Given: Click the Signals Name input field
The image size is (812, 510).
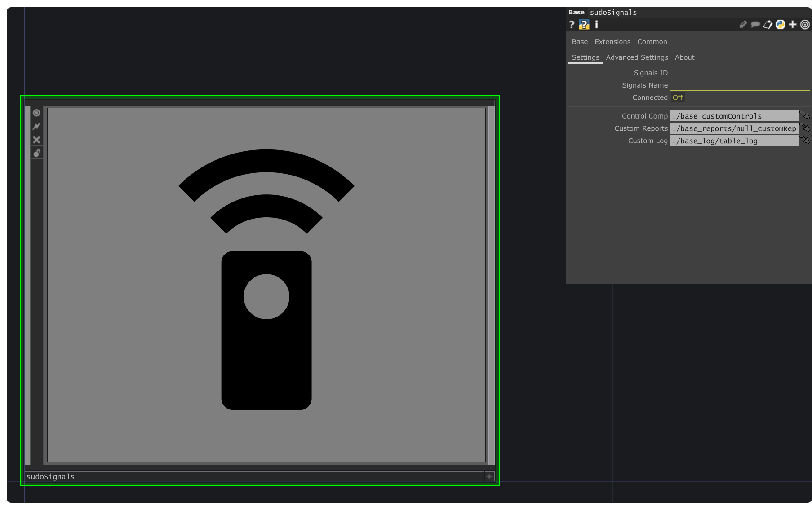Looking at the screenshot, I should click(x=740, y=85).
